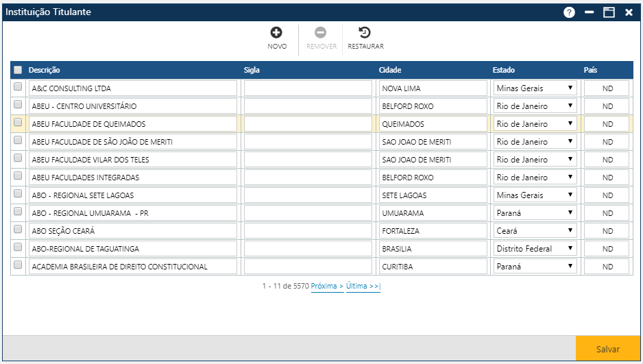Open Estado dropdown for ABEU - CENTRO UNIVERSITÁRIO
Screen dimensions: 643x364
pos(535,106)
